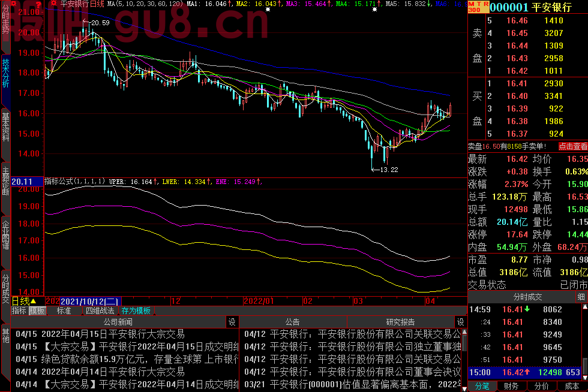The height and width of the screenshot is (392, 588).
Task: Click down arrow of announcements scrollbar
Action: pyautogui.click(x=464, y=388)
